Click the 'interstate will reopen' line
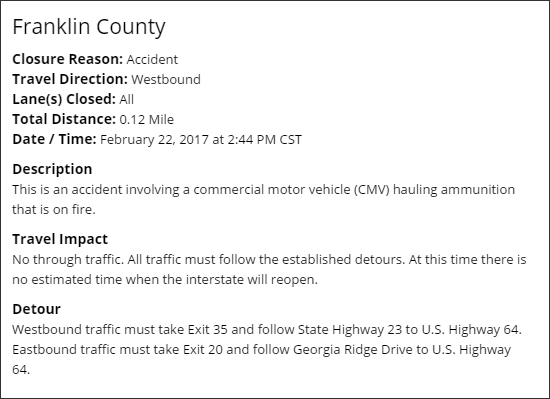 [x=165, y=280]
